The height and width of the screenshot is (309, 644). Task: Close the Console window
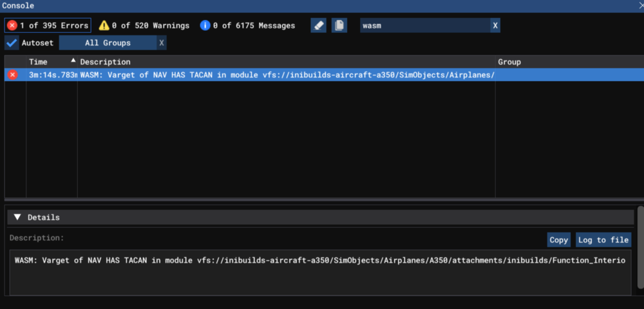pos(639,5)
